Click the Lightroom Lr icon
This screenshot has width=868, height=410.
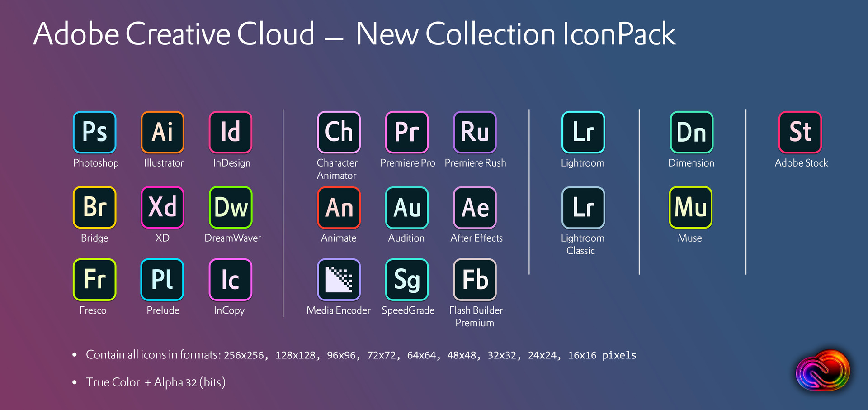(x=583, y=132)
